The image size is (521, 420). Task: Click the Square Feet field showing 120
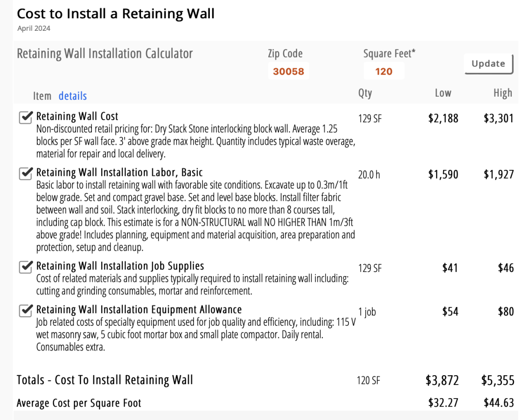pos(383,71)
